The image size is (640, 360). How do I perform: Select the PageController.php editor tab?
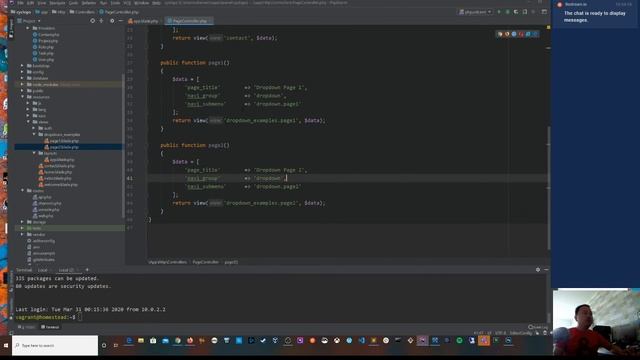pos(189,21)
